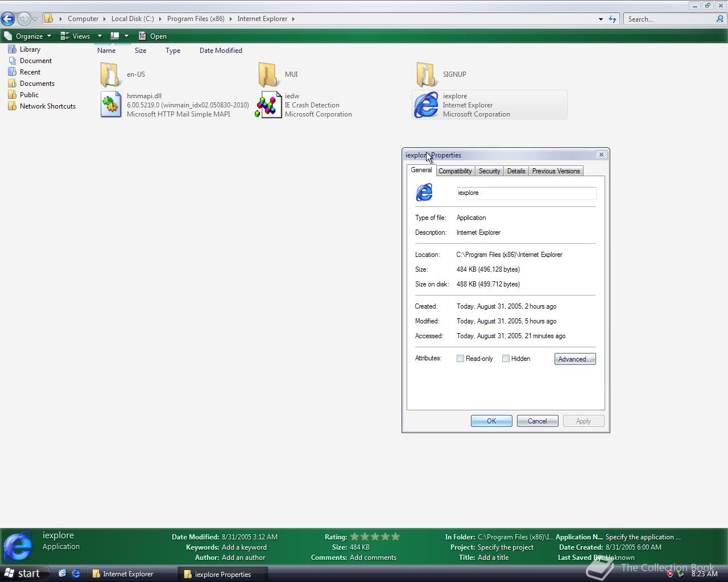Go to Program Files (x86) breadcrumb
The width and height of the screenshot is (728, 582).
pos(196,19)
